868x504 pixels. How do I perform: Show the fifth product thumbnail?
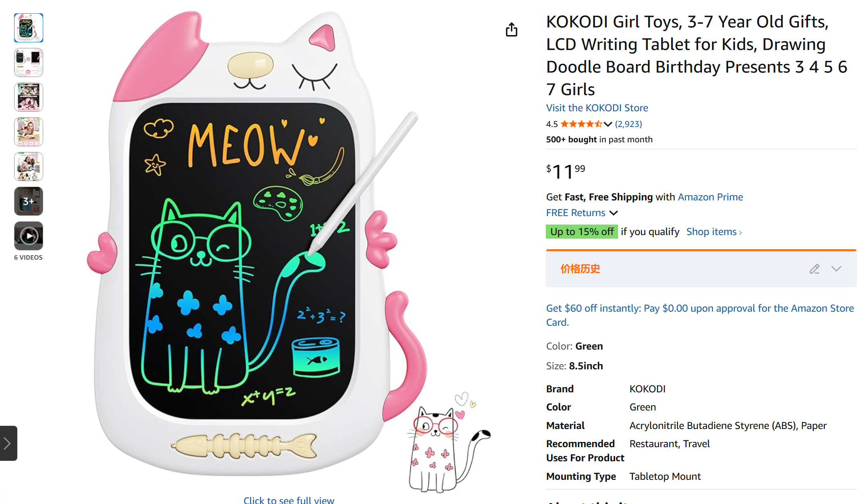click(29, 167)
